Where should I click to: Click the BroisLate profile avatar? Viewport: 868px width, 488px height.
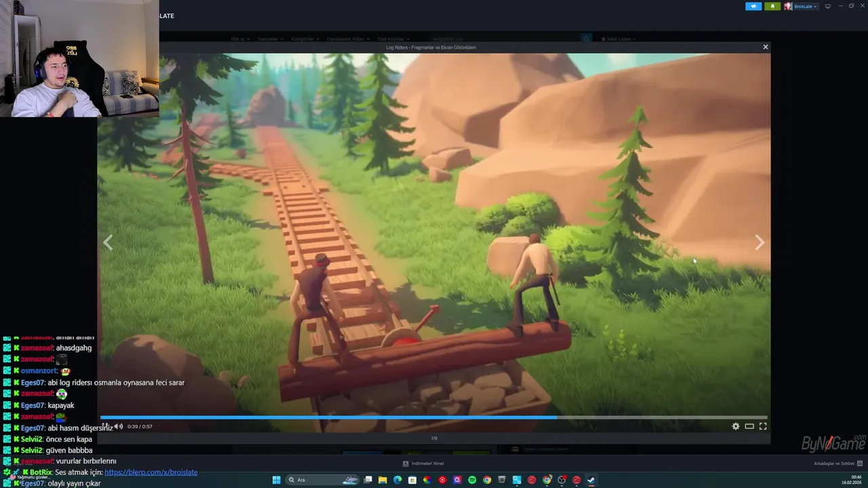788,6
